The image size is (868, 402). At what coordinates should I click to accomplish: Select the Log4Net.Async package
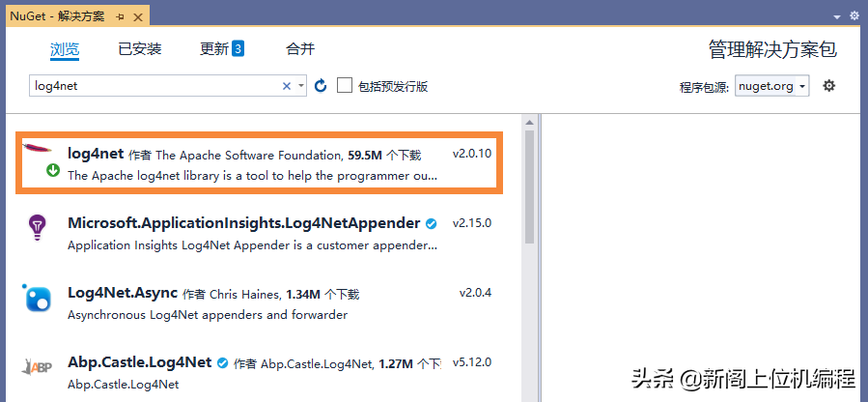click(x=123, y=293)
